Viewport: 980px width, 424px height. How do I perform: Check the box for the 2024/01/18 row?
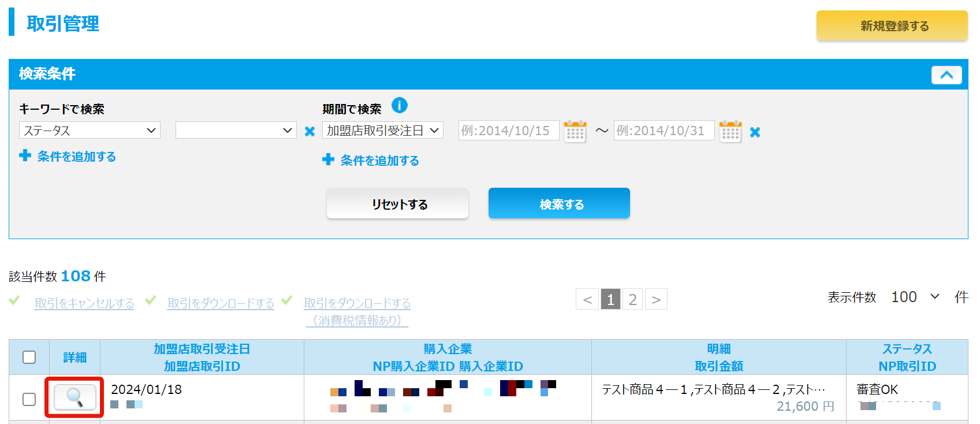(29, 399)
